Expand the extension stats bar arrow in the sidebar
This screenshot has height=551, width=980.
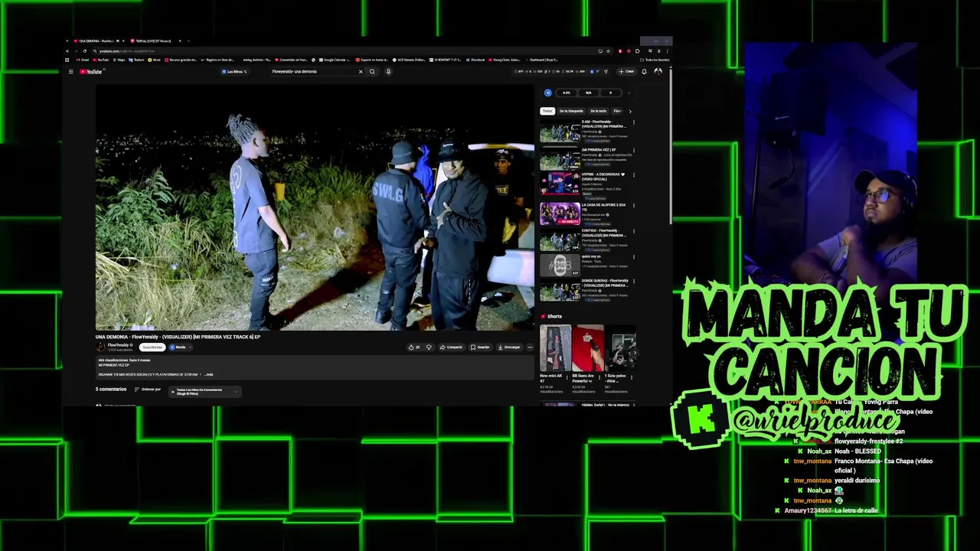click(629, 93)
